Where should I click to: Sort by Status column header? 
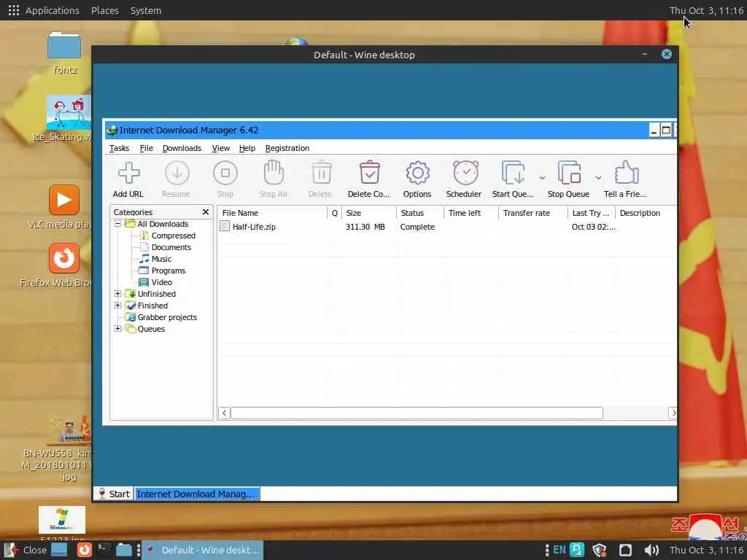[x=420, y=213]
